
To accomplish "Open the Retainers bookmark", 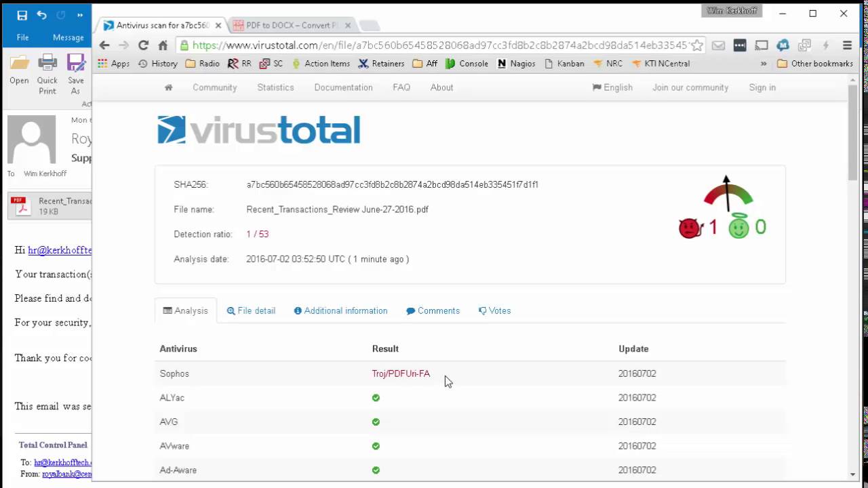I will coord(381,64).
